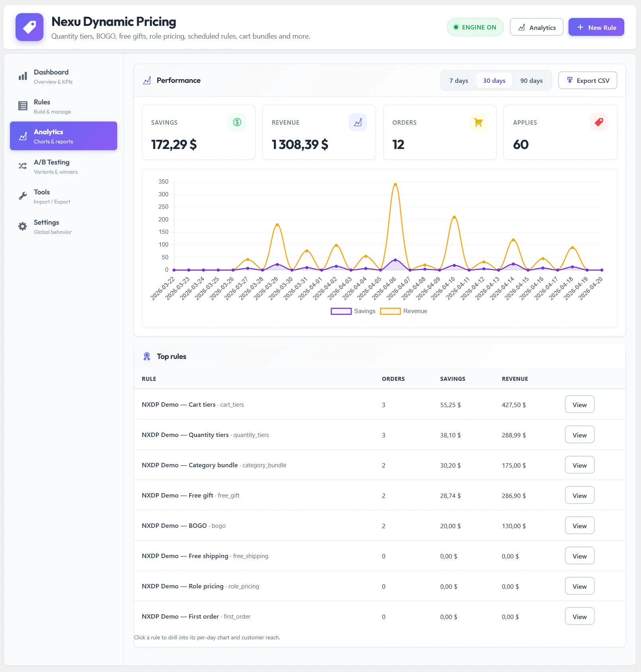Image resolution: width=641 pixels, height=672 pixels.
Task: Click the ORDERS column header
Action: pyautogui.click(x=393, y=379)
